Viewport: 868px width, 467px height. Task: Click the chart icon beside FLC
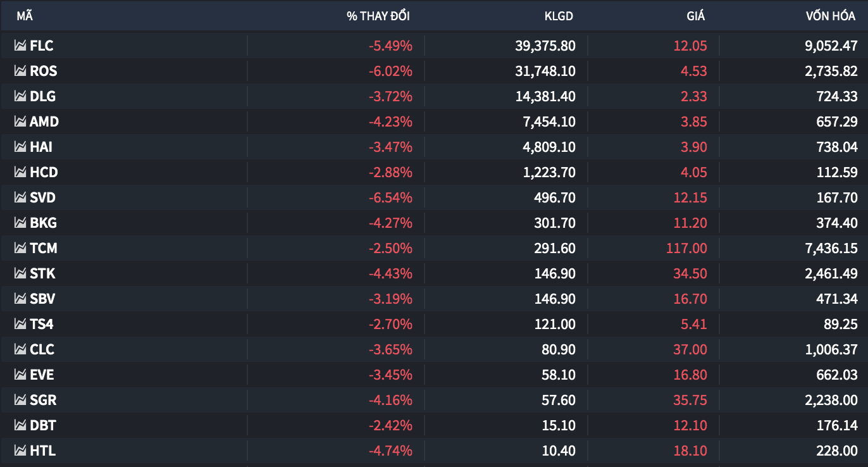pos(20,46)
